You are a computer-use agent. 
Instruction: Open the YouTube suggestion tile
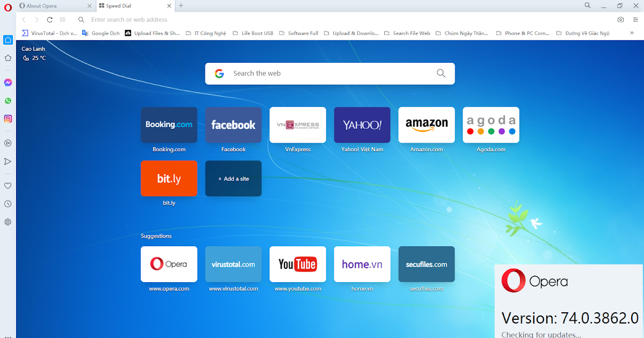pos(298,264)
